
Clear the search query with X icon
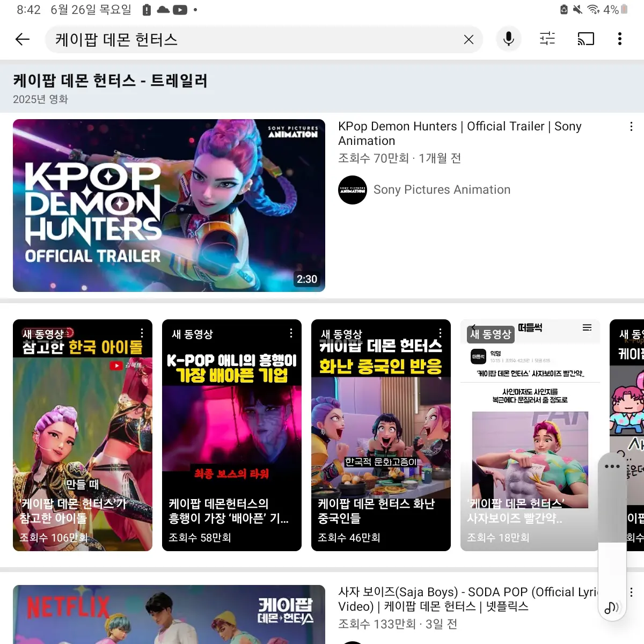click(x=469, y=39)
